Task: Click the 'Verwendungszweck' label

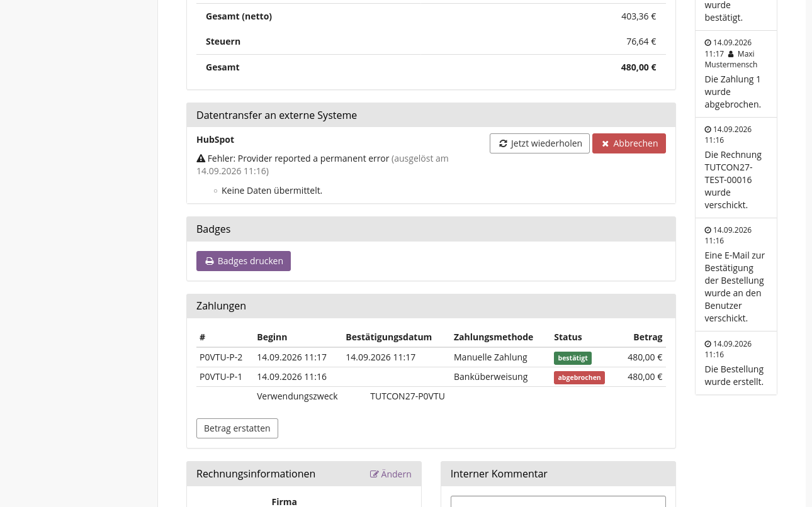Action: pyautogui.click(x=297, y=396)
